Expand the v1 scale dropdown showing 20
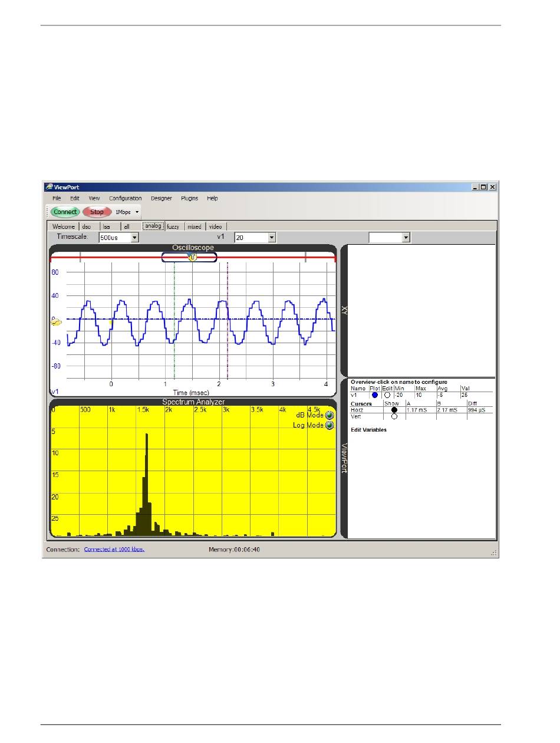This screenshot has width=560, height=743. (x=272, y=238)
